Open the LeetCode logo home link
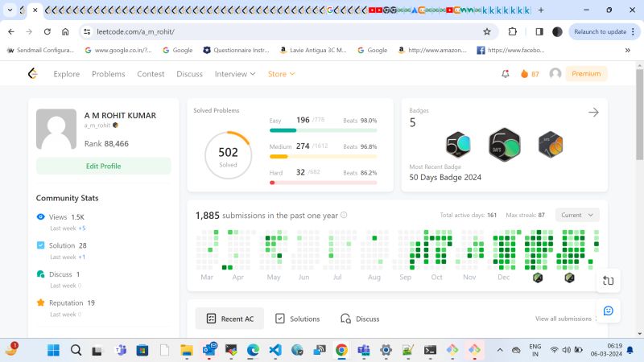This screenshot has width=644, height=362. point(33,73)
